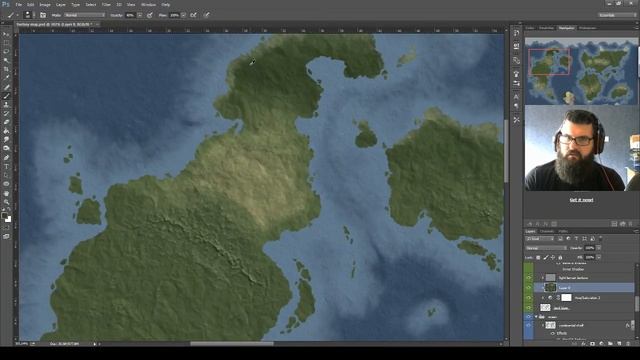The image size is (640, 360).
Task: Lock all for the layer
Action: pos(560,258)
